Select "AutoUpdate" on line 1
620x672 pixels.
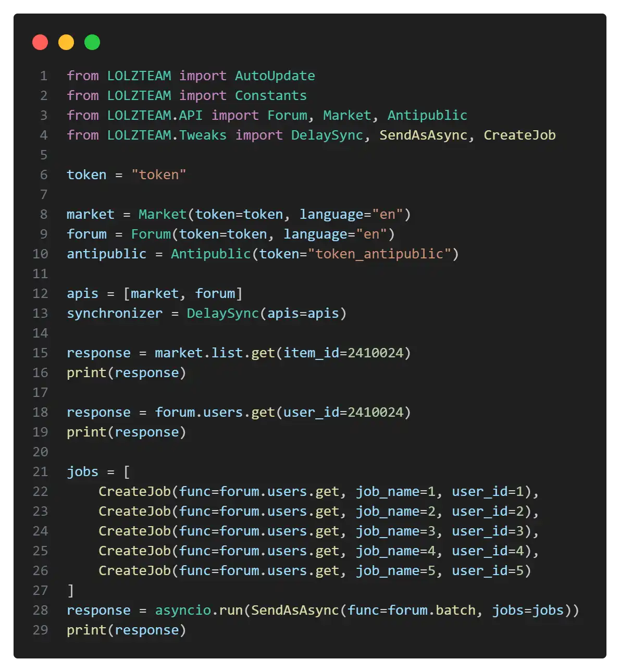(x=275, y=76)
